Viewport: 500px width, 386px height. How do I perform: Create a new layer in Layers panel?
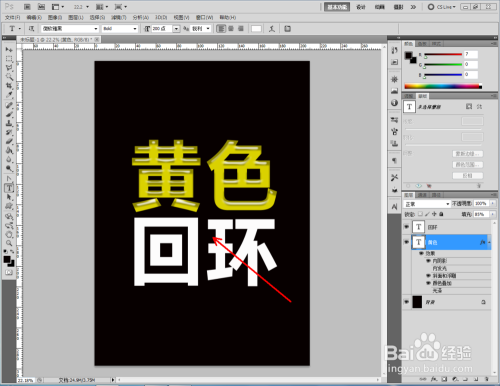476,379
